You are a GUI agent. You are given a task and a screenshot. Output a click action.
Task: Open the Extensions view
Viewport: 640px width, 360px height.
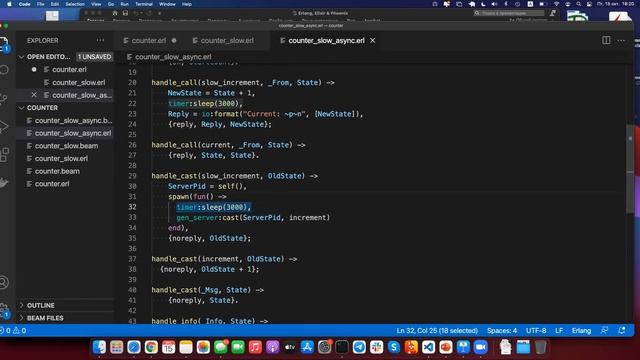tap(4, 155)
